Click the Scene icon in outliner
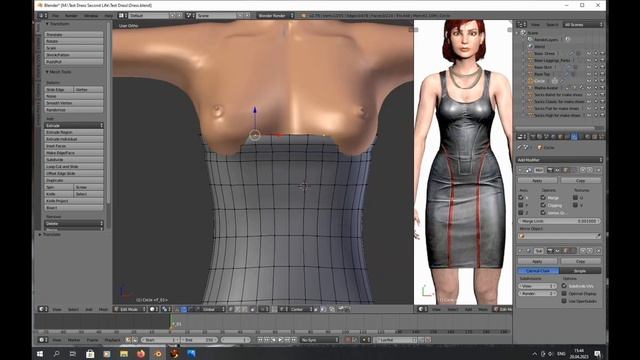This screenshot has height=360, width=640. coord(523,33)
